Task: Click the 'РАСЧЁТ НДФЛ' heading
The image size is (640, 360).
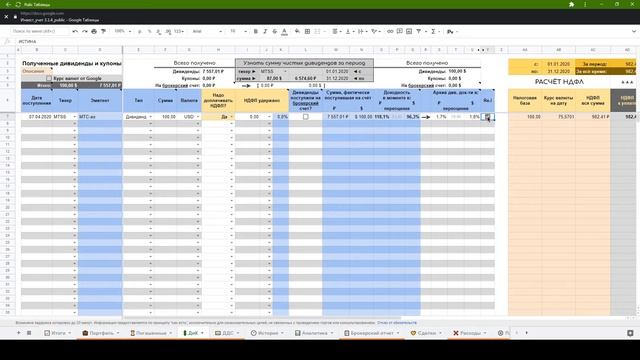Action: click(559, 82)
